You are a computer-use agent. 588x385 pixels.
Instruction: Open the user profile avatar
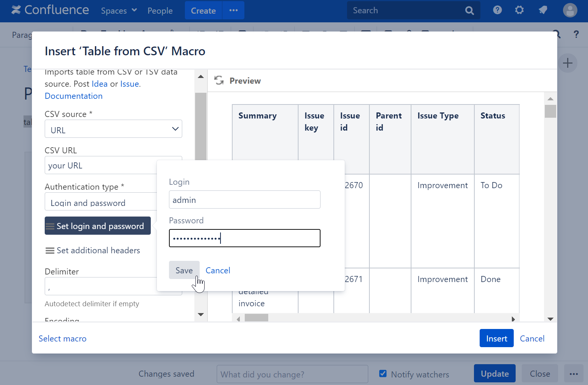click(569, 10)
